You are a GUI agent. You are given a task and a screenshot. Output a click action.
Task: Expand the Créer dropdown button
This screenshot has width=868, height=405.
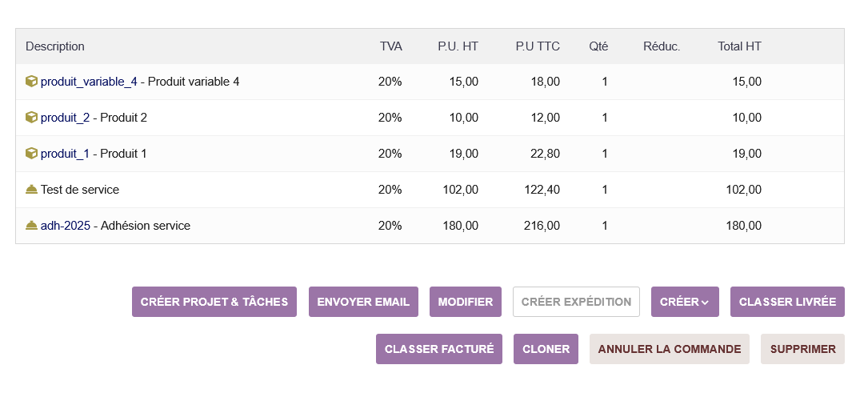click(685, 302)
